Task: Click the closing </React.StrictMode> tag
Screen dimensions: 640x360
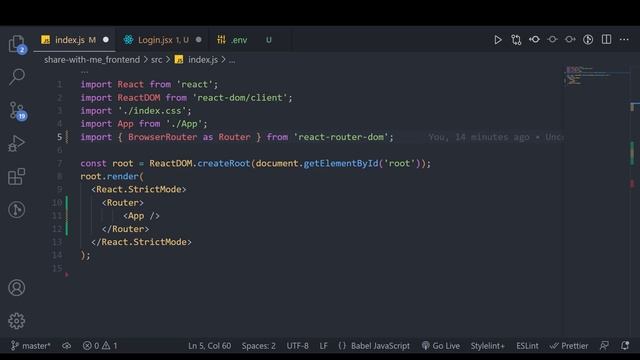Action: click(x=141, y=242)
